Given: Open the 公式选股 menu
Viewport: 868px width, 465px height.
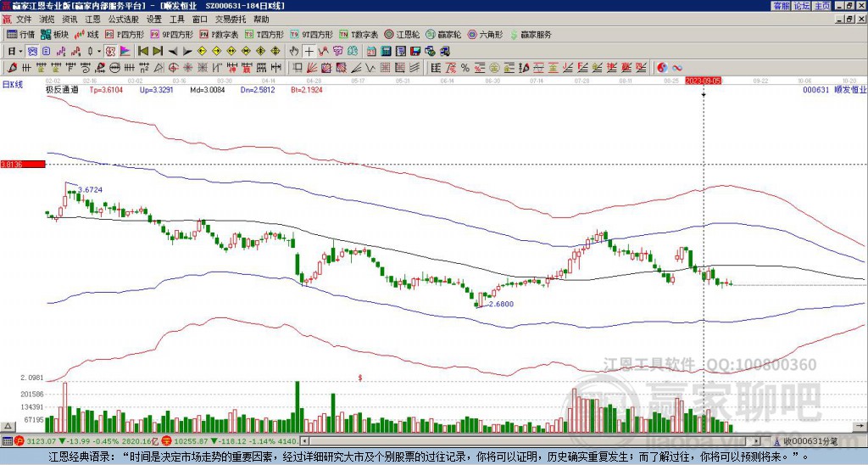Looking at the screenshot, I should click(x=124, y=20).
